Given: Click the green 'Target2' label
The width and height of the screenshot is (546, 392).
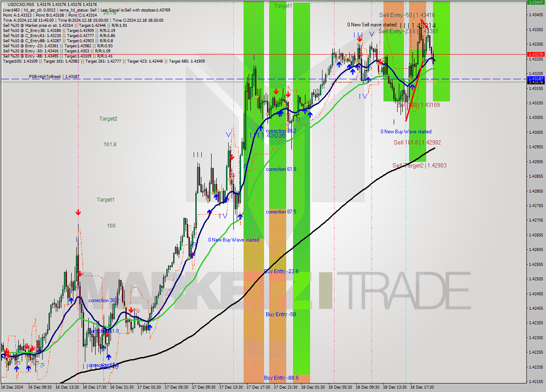Looking at the screenshot, I should [108, 118].
